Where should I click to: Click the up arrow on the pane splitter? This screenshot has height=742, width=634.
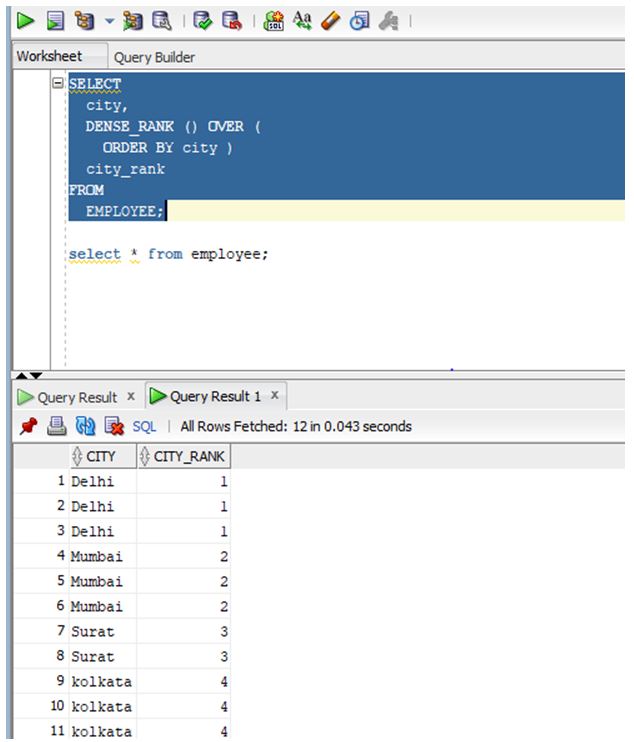point(21,375)
